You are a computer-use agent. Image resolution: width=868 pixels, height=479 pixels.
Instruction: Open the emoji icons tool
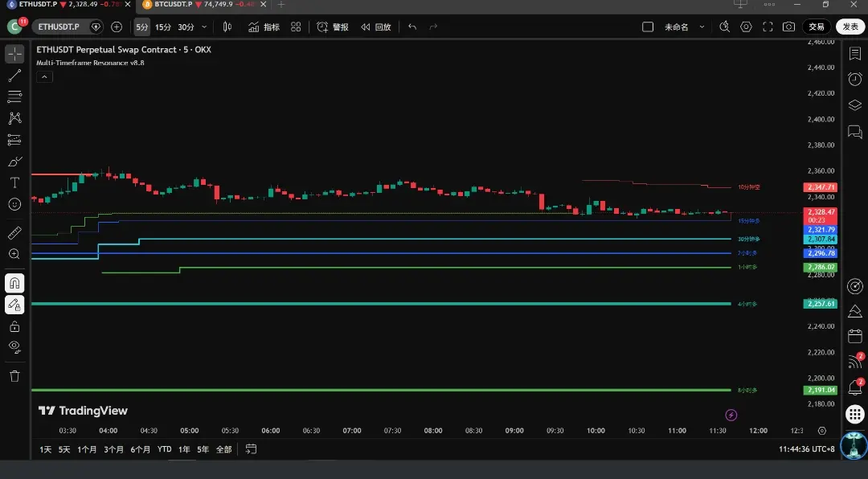click(15, 204)
